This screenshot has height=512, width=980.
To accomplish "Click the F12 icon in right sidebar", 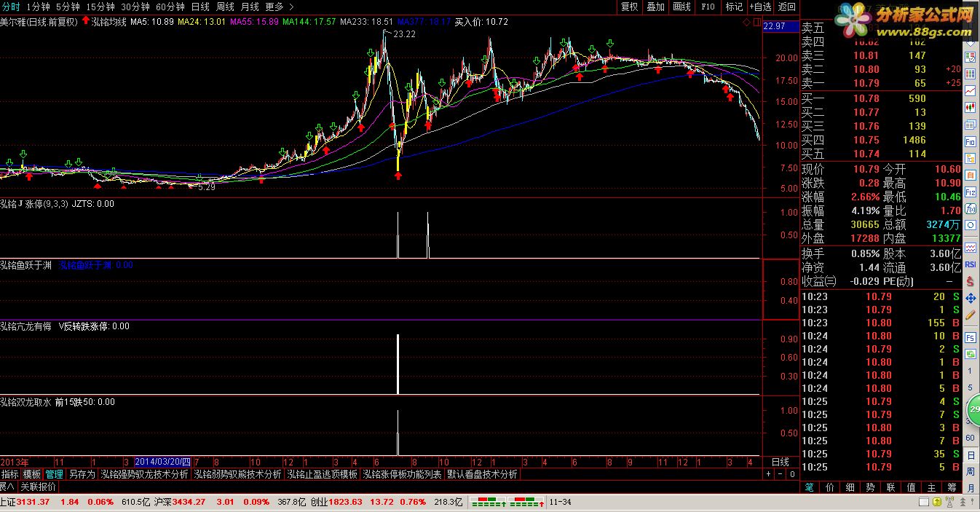I will click(x=970, y=192).
